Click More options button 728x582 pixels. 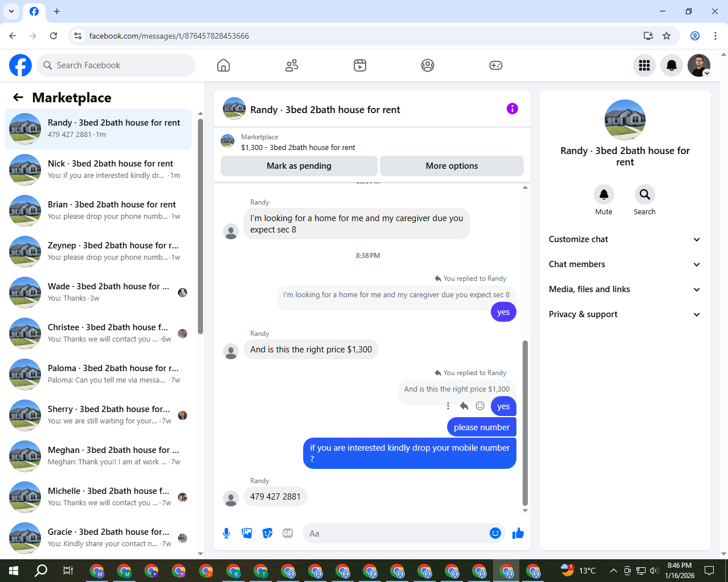coord(452,166)
